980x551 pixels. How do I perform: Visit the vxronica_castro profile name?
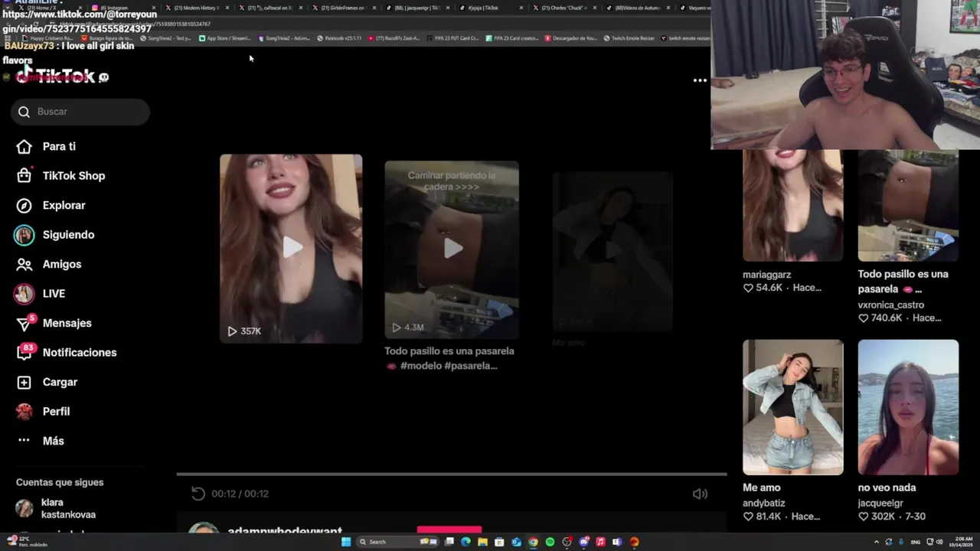(x=890, y=305)
